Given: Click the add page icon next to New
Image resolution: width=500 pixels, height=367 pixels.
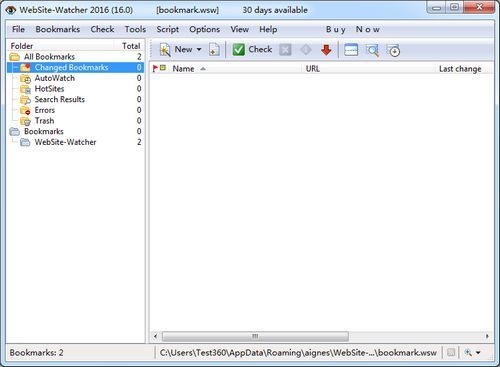Looking at the screenshot, I should 214,50.
